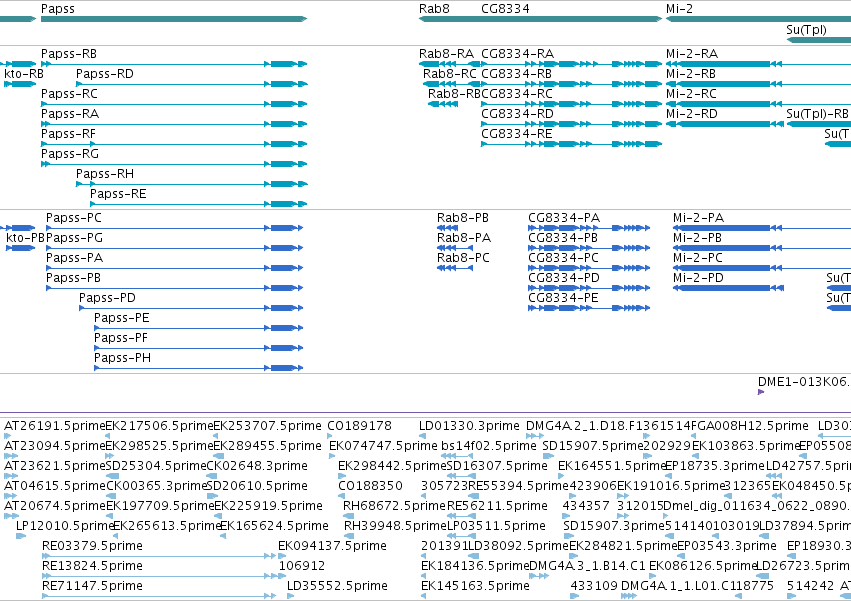Click transcript label kto-RB
This screenshot has width=851, height=601.
(23, 74)
